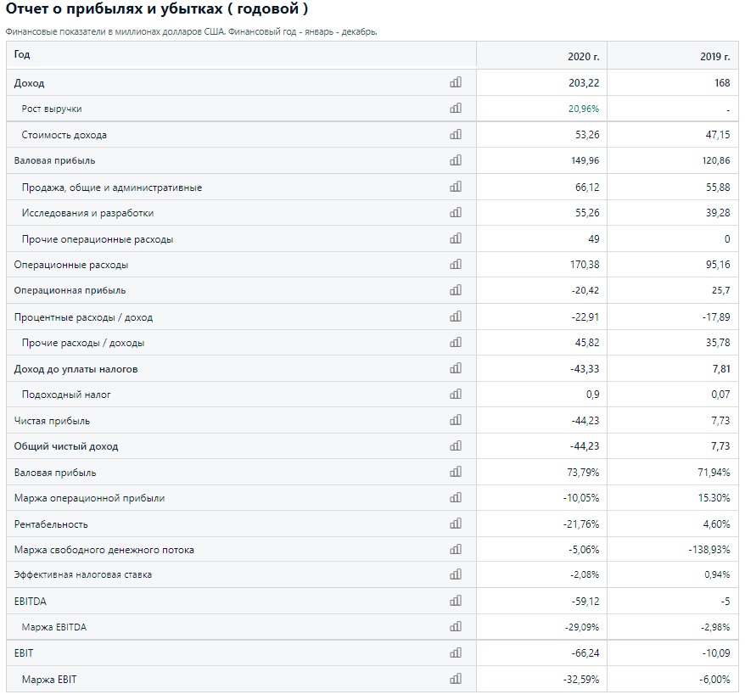Viewport: 745px width, 700px height.
Task: Open chart for Исследования и разработки
Action: click(455, 212)
